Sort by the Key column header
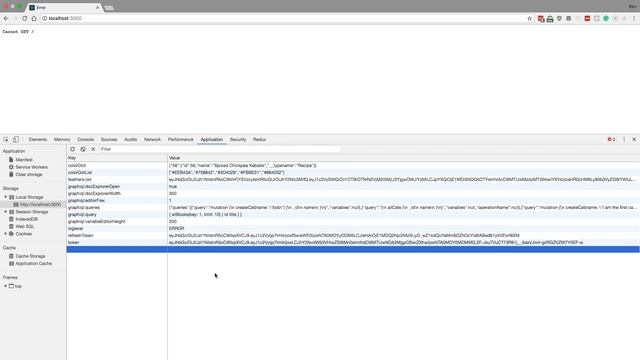Viewport: 640px width, 360px height. [x=117, y=158]
